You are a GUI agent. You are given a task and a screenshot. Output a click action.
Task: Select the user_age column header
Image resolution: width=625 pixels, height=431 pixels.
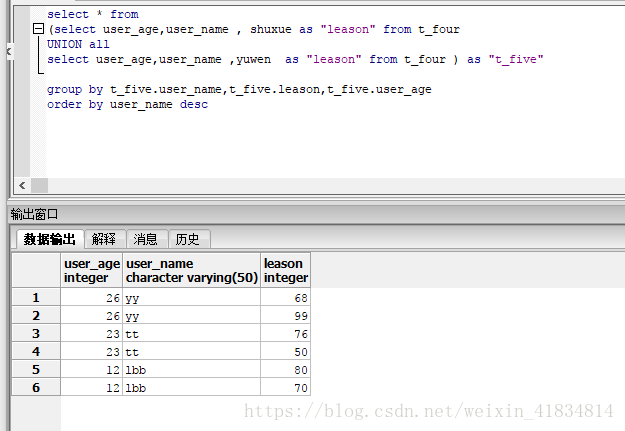pyautogui.click(x=92, y=270)
